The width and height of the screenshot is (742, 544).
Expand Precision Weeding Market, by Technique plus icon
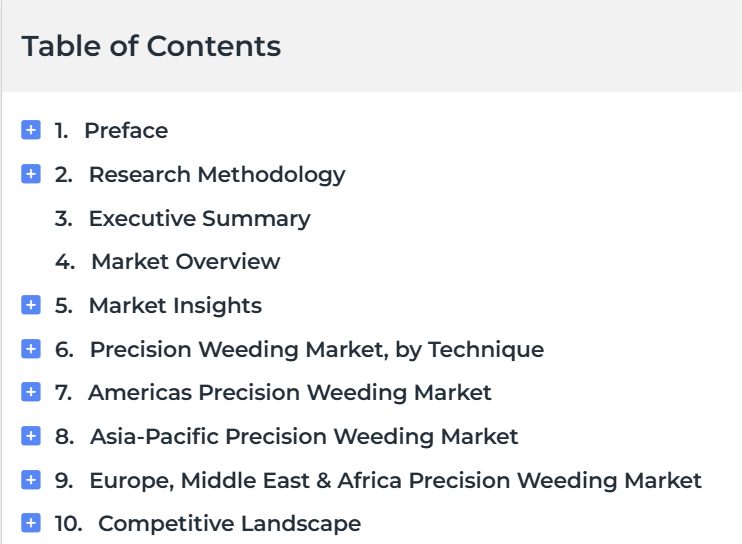pyautogui.click(x=31, y=349)
